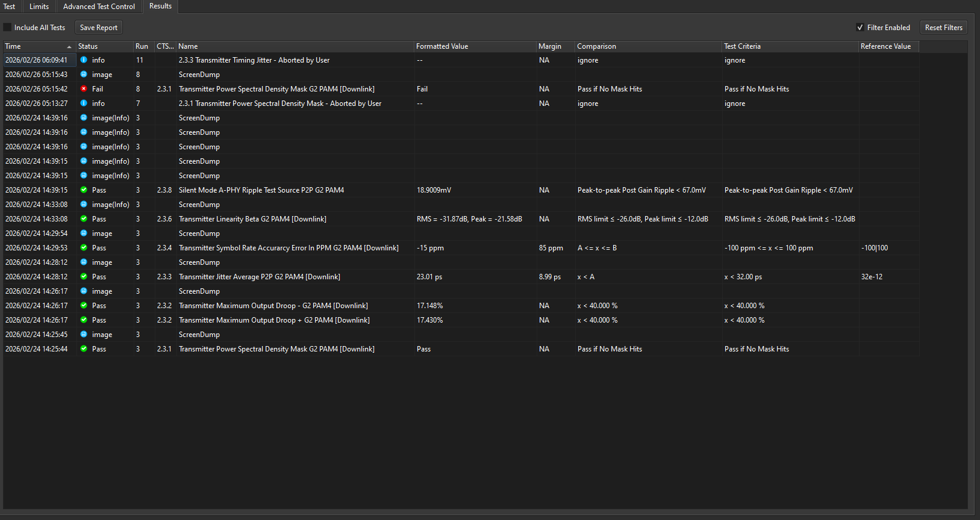Open the Advanced Test Control tab
980x520 pixels.
99,7
